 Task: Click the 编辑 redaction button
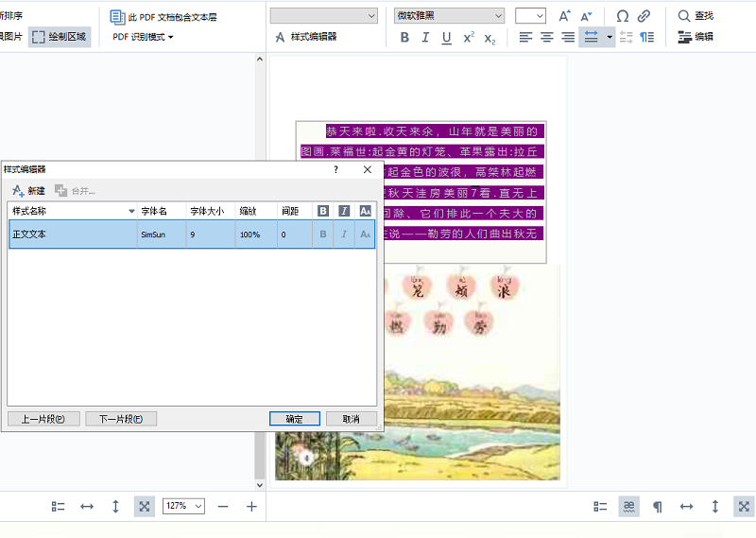click(x=696, y=37)
